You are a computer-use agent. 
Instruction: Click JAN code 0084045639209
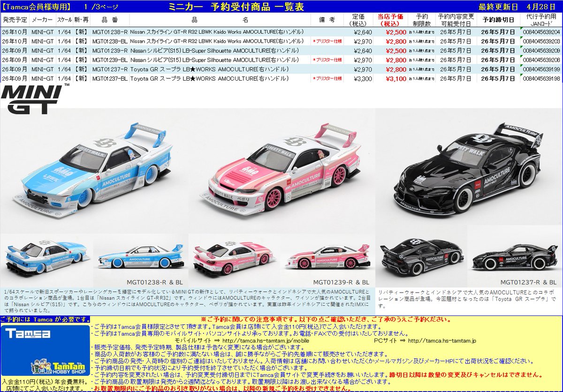coord(541,51)
